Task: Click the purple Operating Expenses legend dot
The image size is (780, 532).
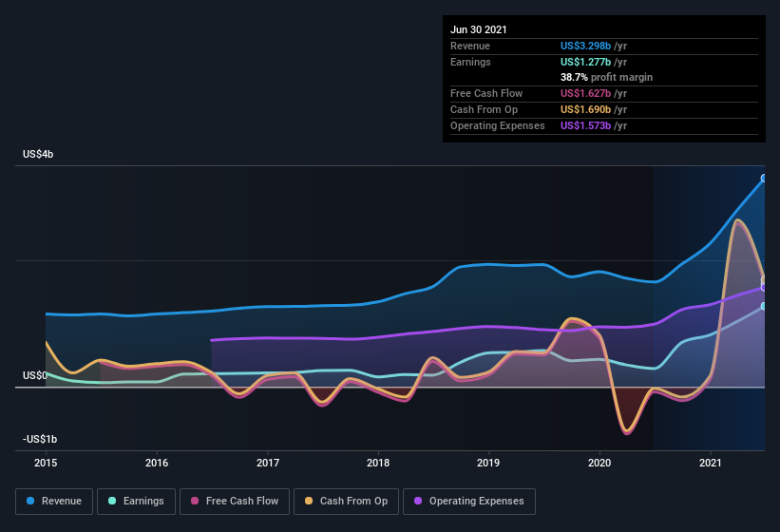Action: 418,501
